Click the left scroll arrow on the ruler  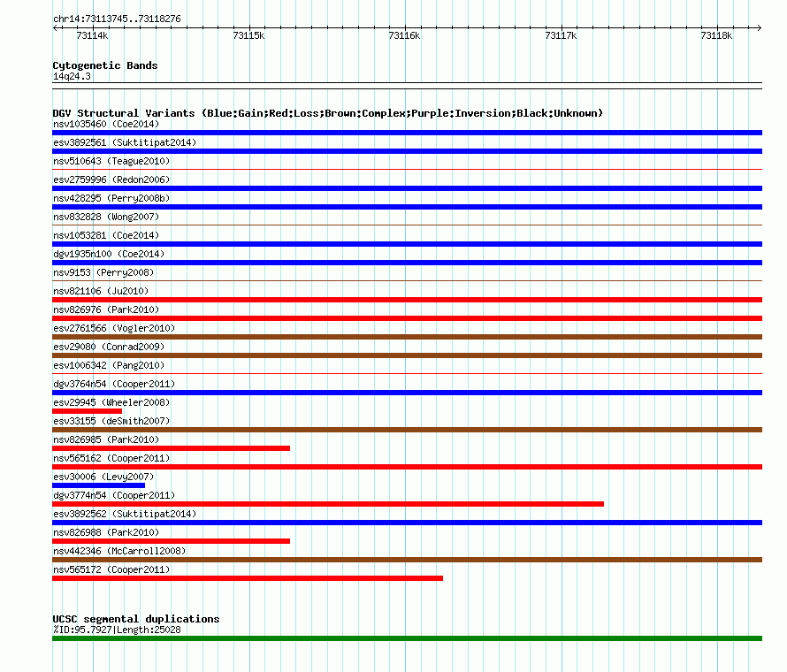point(55,27)
